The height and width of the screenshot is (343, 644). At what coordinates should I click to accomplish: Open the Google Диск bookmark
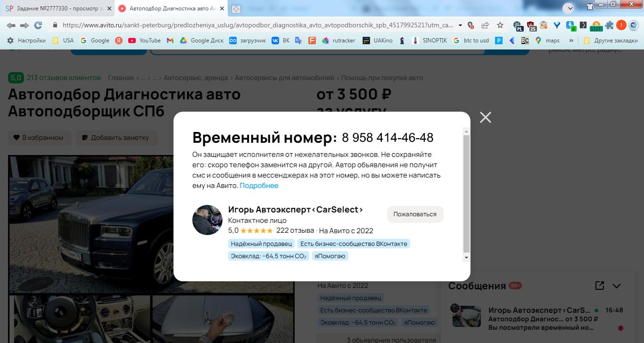click(x=202, y=41)
